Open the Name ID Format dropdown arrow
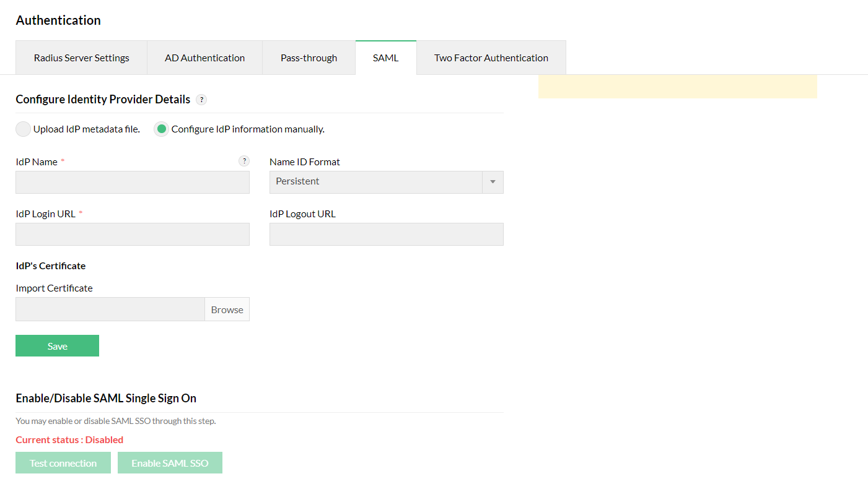This screenshot has width=868, height=484. coord(493,182)
